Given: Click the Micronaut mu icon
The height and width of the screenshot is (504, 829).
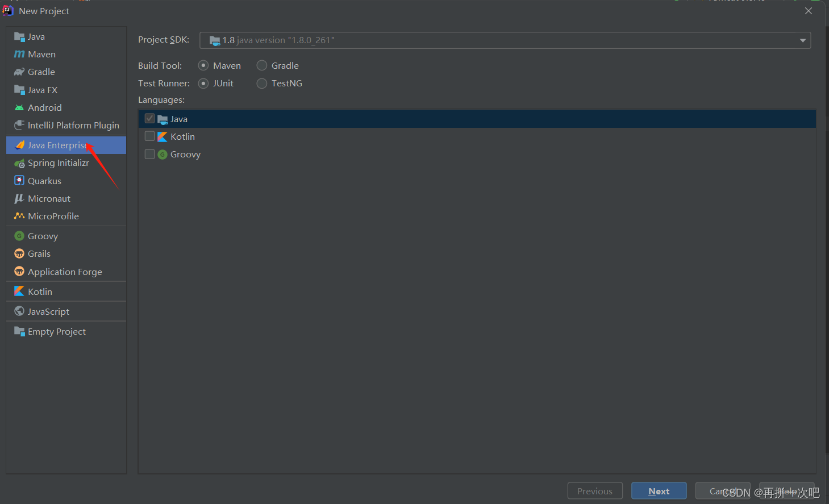Looking at the screenshot, I should click(x=19, y=198).
